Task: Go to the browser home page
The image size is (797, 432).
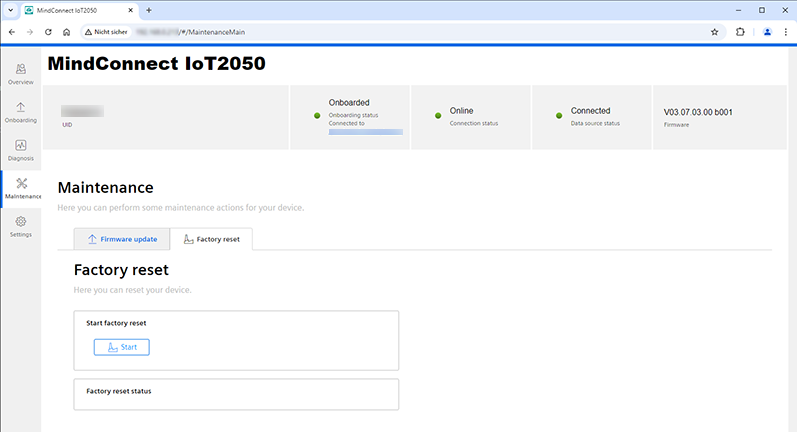Action: (x=67, y=32)
